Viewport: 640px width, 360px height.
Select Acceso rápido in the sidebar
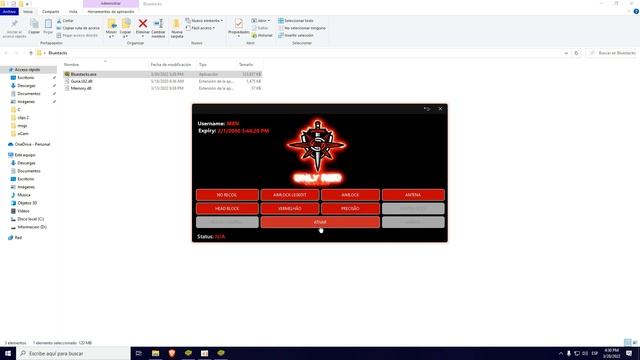(x=27, y=70)
